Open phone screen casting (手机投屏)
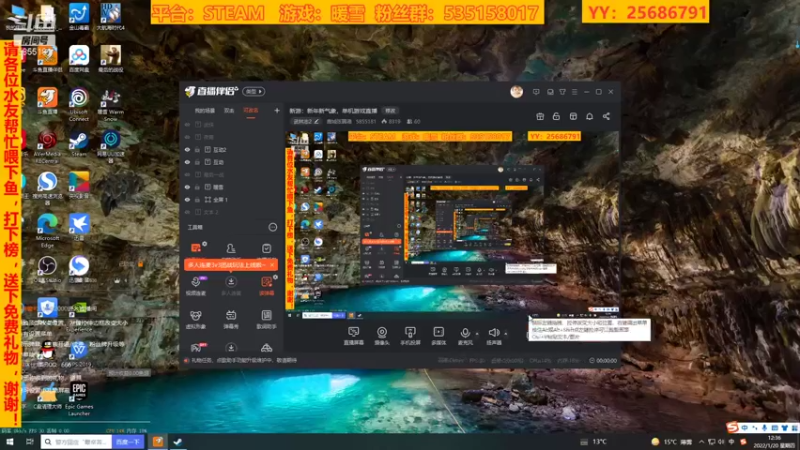The height and width of the screenshot is (450, 800). (x=410, y=336)
